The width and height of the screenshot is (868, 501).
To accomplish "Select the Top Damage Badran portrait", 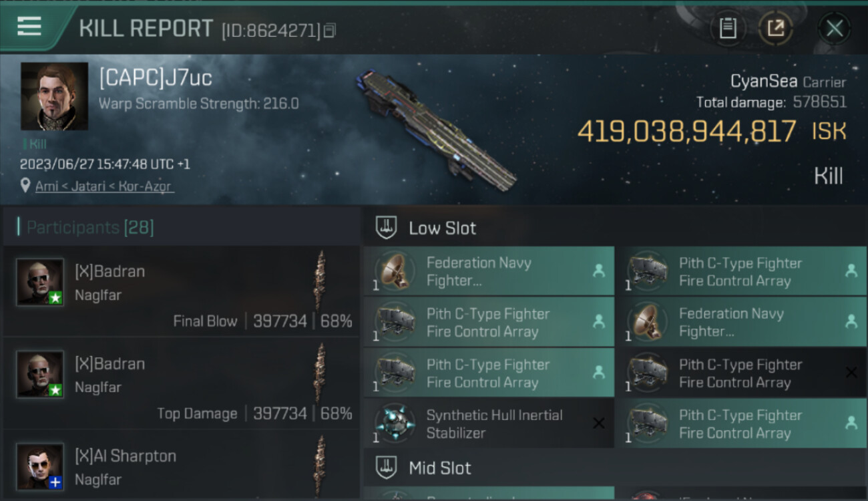I will 40,374.
